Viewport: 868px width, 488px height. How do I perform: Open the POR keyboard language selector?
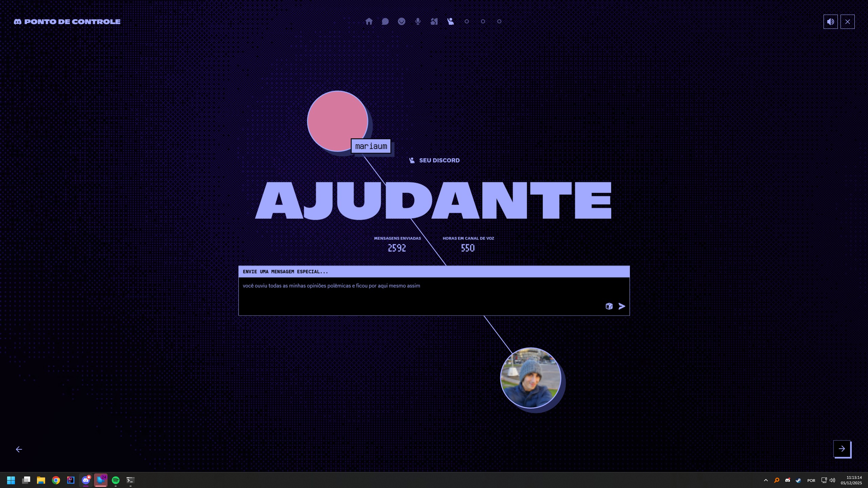[811, 480]
